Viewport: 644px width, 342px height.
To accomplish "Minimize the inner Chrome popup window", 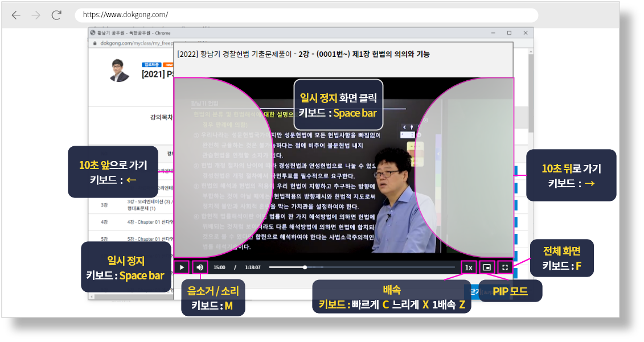I will [x=493, y=33].
